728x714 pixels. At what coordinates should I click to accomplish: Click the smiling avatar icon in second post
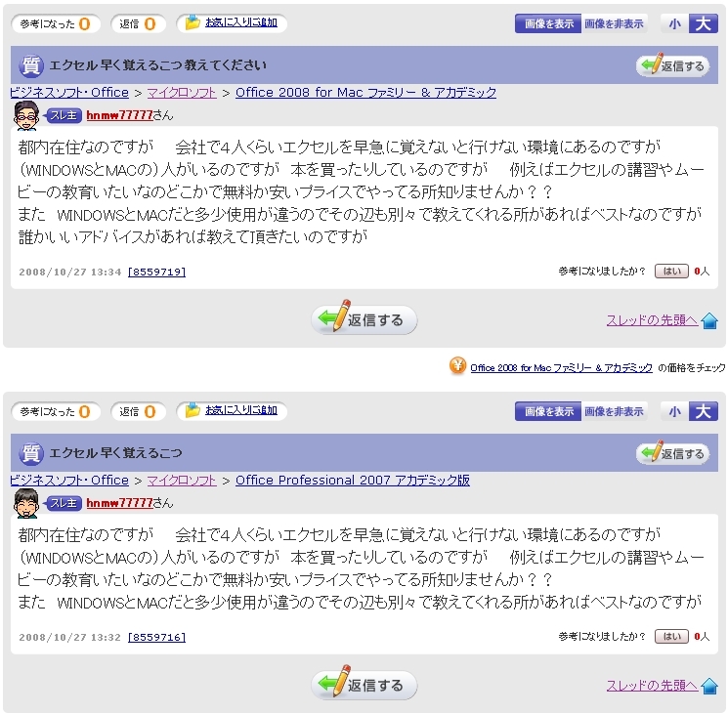click(26, 503)
